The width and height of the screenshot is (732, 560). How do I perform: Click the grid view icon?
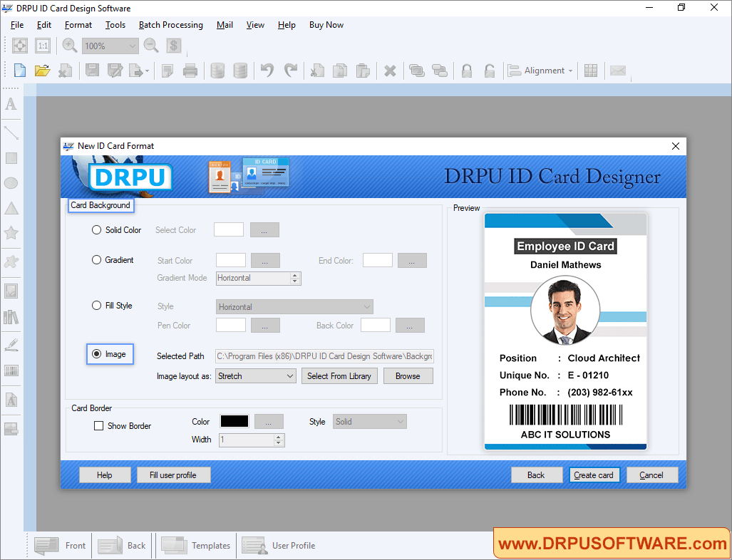point(591,71)
